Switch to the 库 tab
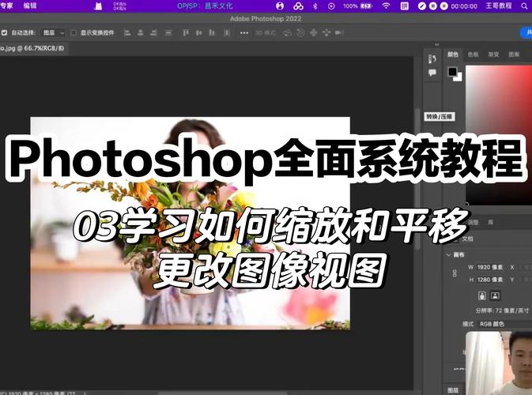The image size is (532, 395). (x=490, y=222)
